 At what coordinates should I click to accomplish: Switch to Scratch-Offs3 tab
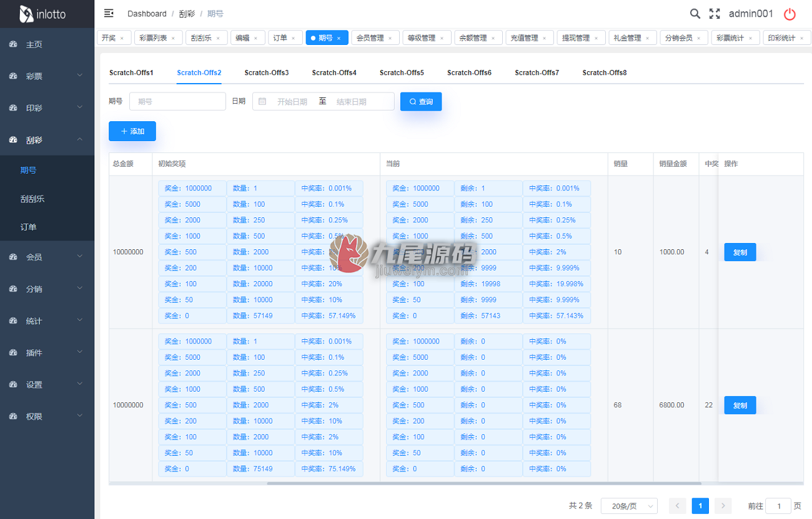point(267,72)
